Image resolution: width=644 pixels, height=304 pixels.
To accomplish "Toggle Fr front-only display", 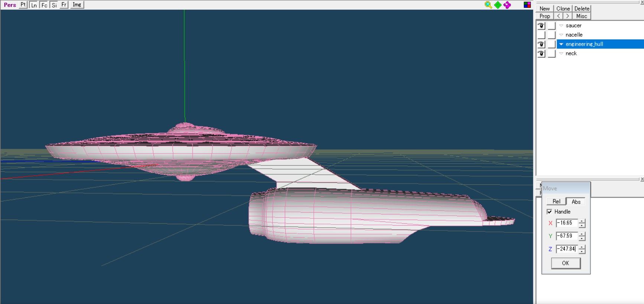I will [64, 5].
